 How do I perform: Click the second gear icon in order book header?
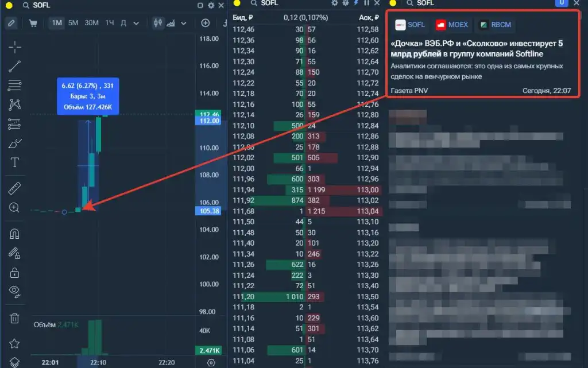click(345, 3)
